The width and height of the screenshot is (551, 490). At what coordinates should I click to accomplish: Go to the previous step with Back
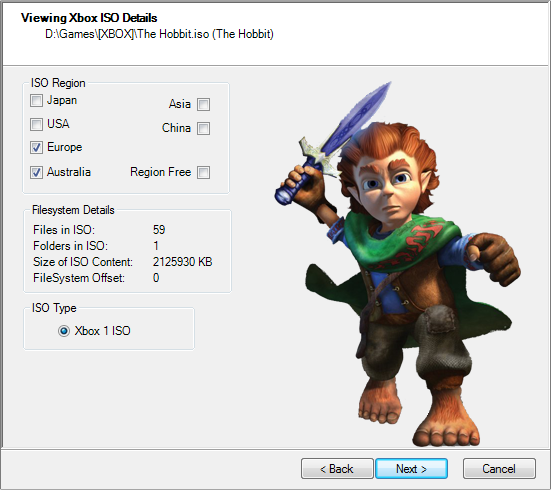point(337,469)
